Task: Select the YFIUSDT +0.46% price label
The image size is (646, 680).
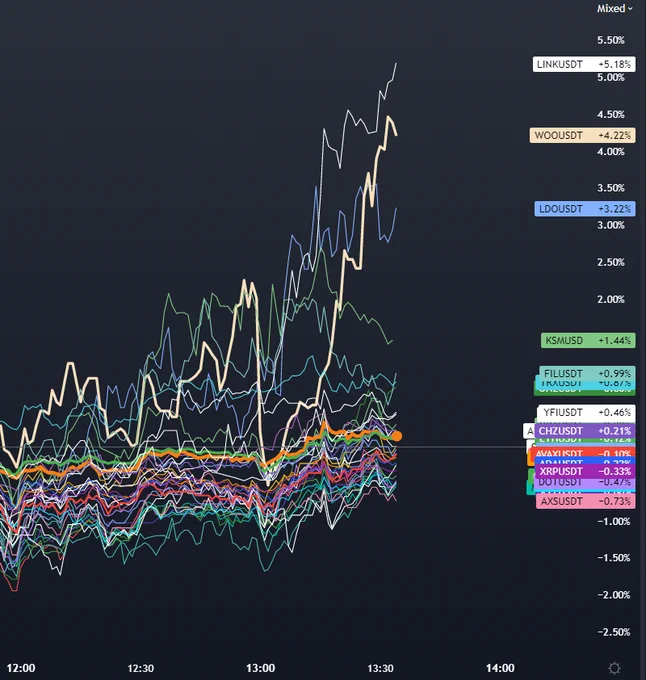Action: point(587,412)
